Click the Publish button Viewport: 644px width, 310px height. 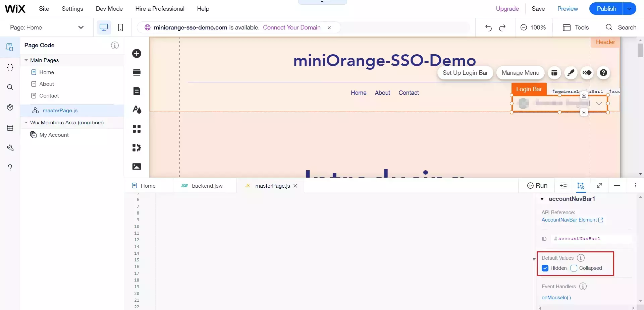(x=606, y=8)
